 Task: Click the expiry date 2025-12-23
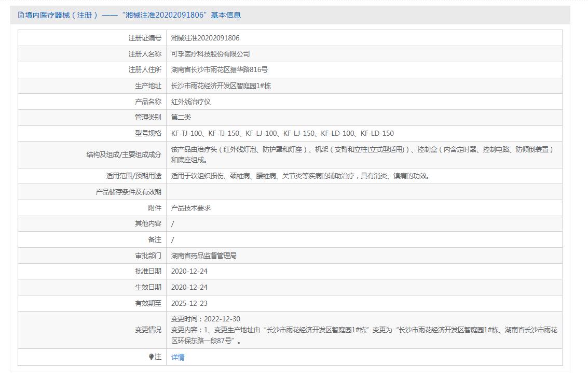(189, 303)
